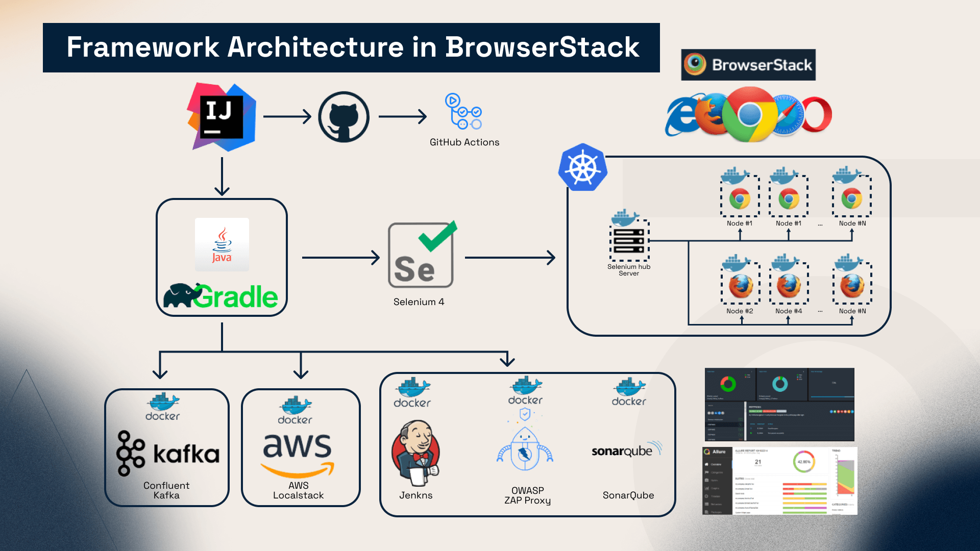Click the Java logo above Gradle
This screenshot has height=551, width=980.
(x=222, y=245)
